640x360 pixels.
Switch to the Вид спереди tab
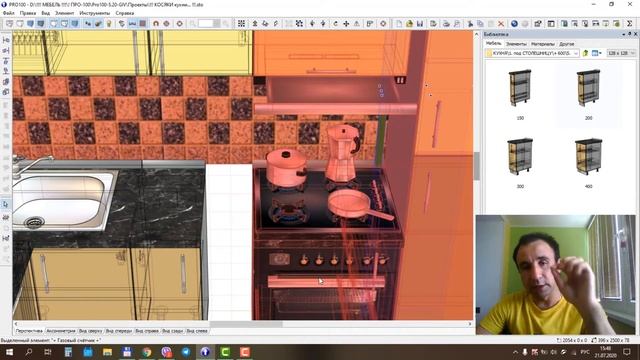tap(118, 331)
